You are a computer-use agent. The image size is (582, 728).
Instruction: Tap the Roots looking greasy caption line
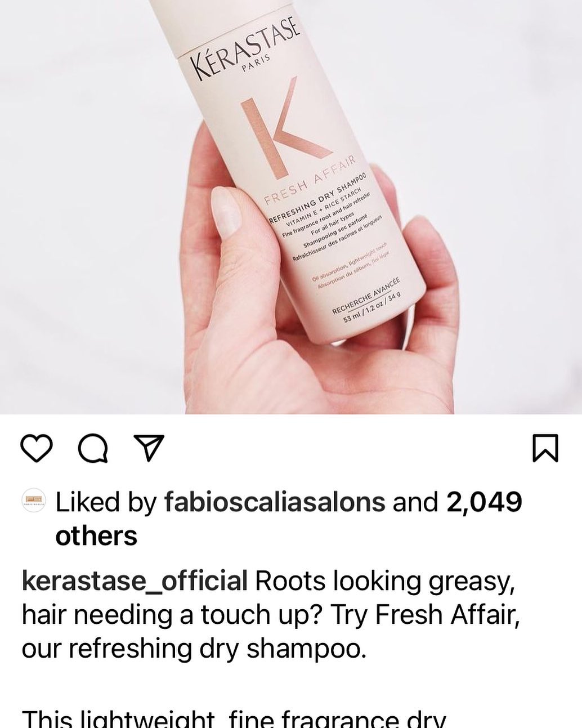385,581
